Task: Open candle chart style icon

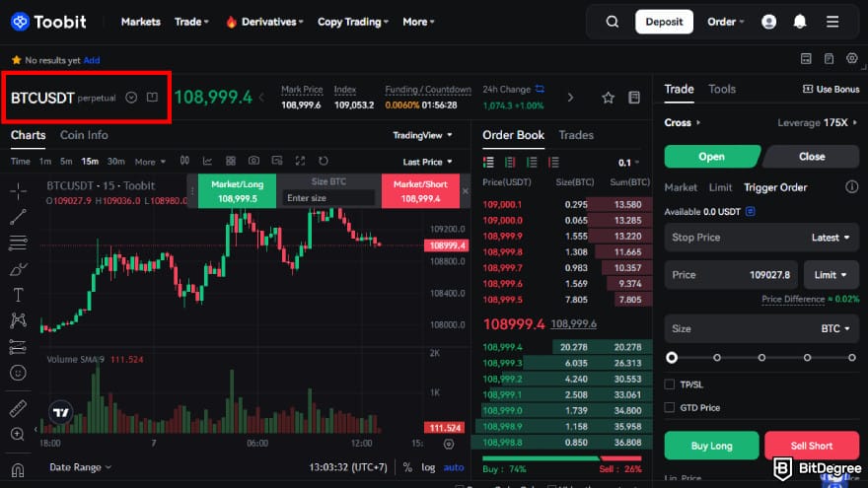Action: click(184, 161)
